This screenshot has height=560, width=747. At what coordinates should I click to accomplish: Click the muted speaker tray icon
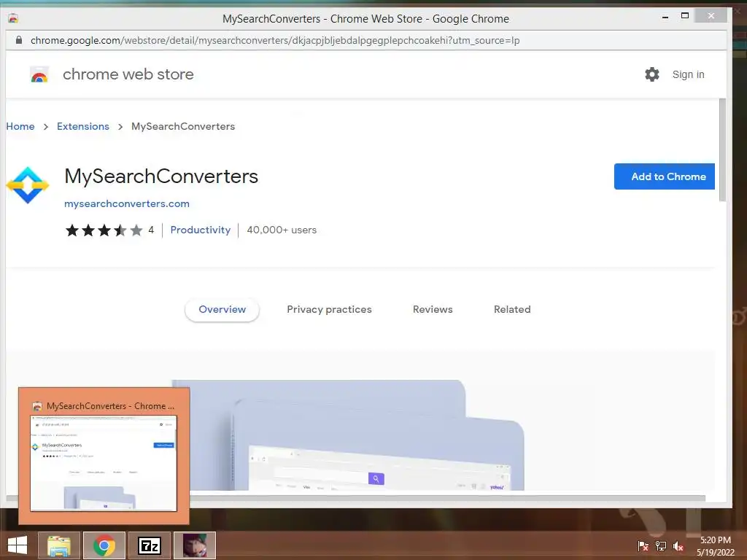[678, 545]
